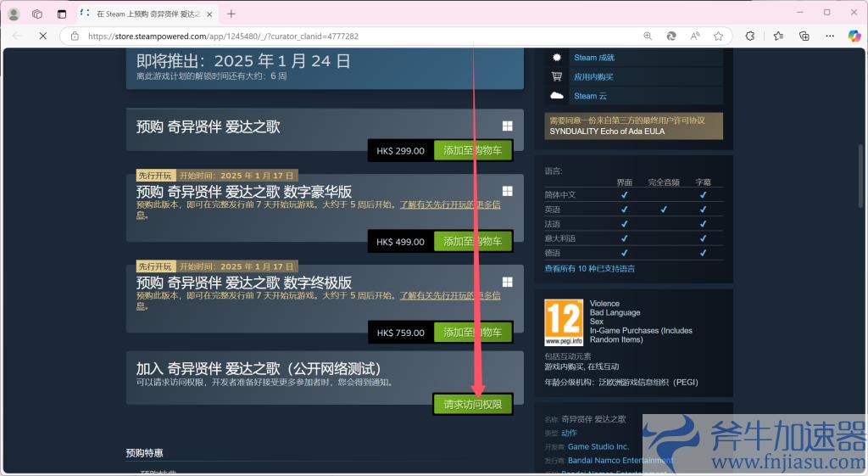
Task: Click the Steam 成就 feature link
Action: pos(594,58)
